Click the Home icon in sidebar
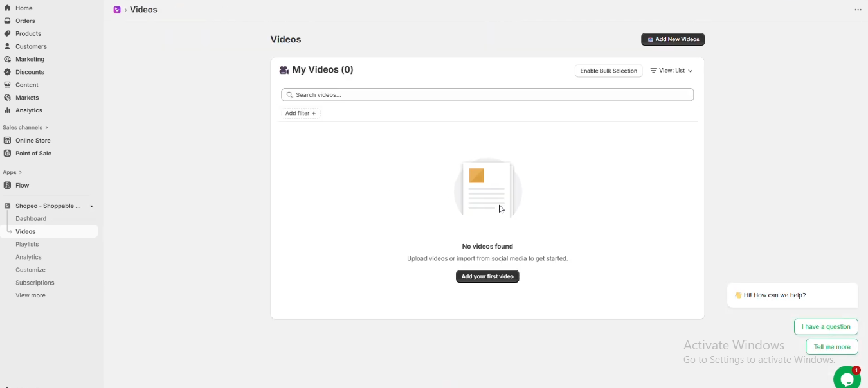Screen dimensions: 868x388 pos(8,8)
